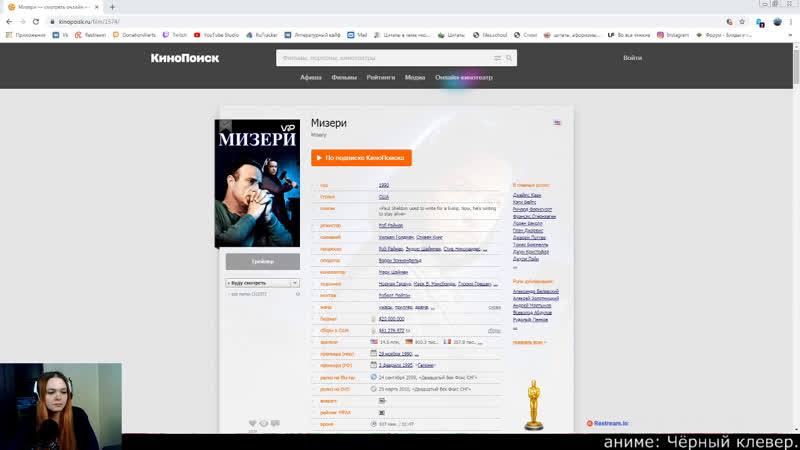Click the Russian premiere calendar icon

click(373, 365)
